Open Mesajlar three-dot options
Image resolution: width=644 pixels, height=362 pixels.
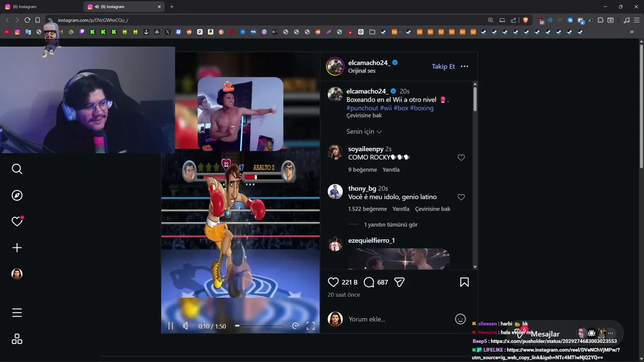click(x=611, y=333)
